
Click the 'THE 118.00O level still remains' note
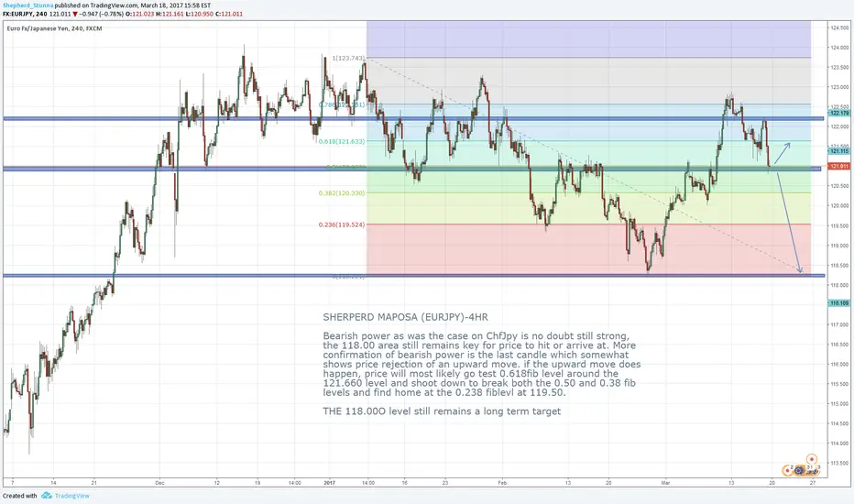pyautogui.click(x=442, y=411)
